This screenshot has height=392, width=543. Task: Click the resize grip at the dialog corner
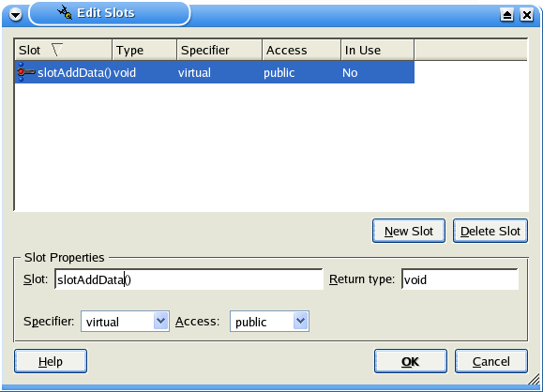pos(535,379)
